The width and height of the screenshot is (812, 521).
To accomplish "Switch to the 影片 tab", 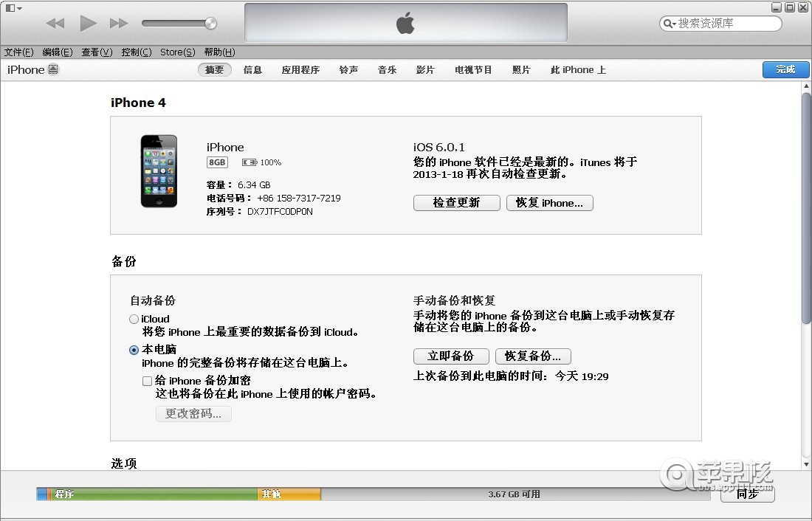I will pos(425,70).
